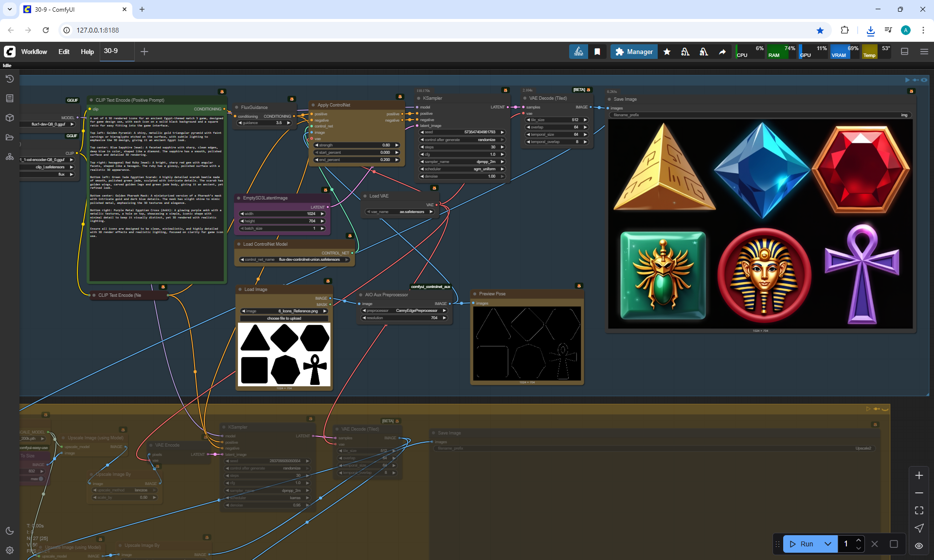Image resolution: width=934 pixels, height=560 pixels.
Task: Click the star favorites icon beside Manager
Action: (667, 52)
